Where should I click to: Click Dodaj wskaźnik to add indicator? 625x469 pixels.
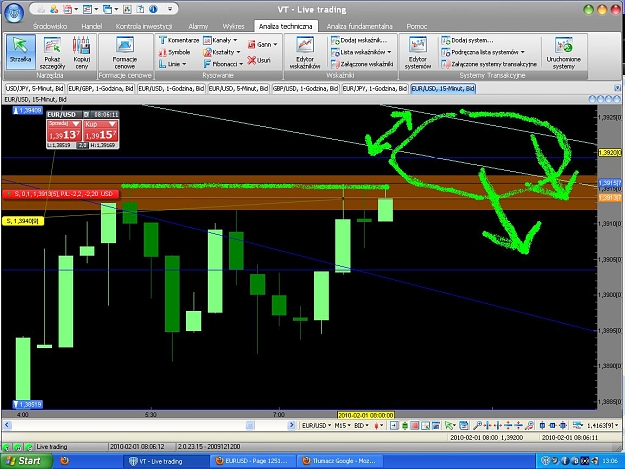pos(359,40)
